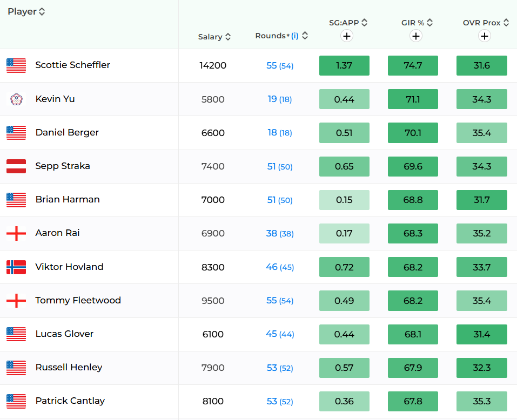Click Aaron Rai's SG:APP cell 0.17
The height and width of the screenshot is (420, 517).
click(344, 234)
